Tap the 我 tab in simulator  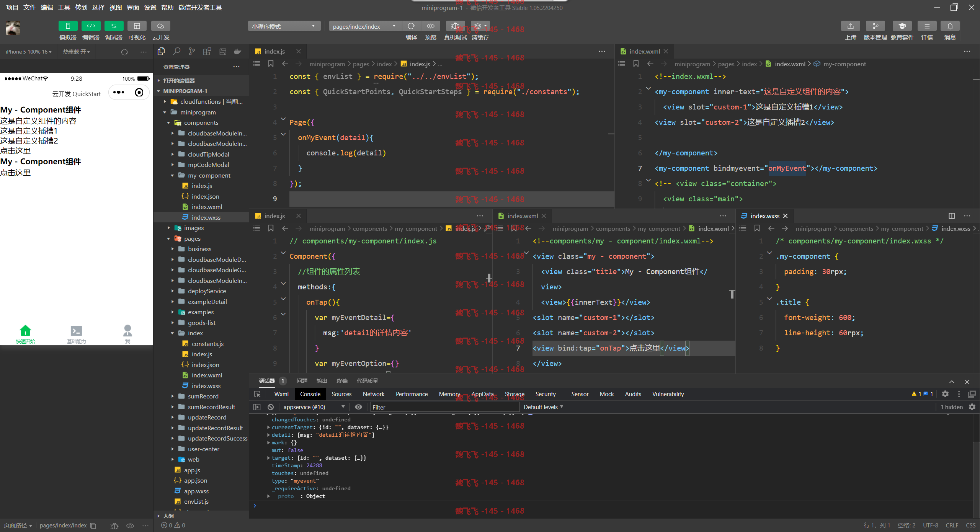click(127, 334)
